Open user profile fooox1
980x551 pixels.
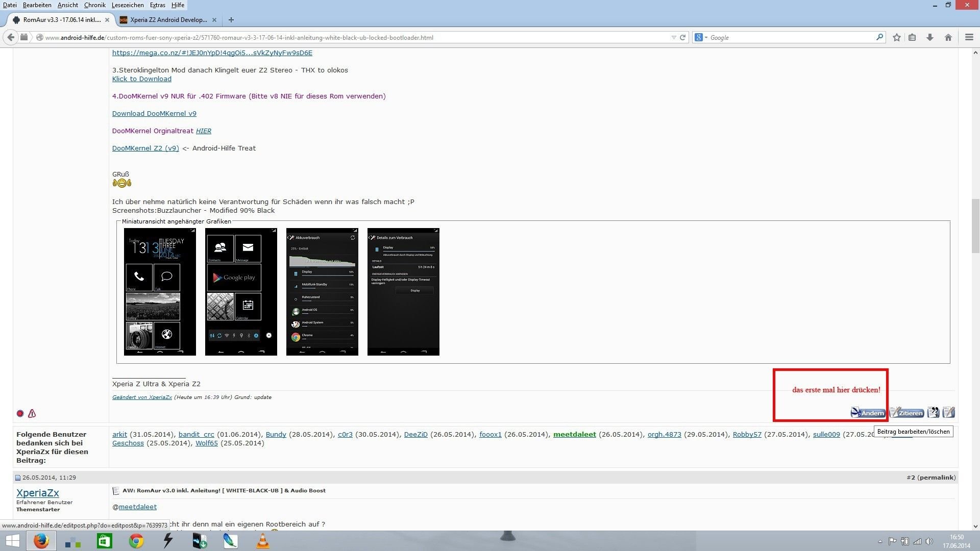click(490, 435)
